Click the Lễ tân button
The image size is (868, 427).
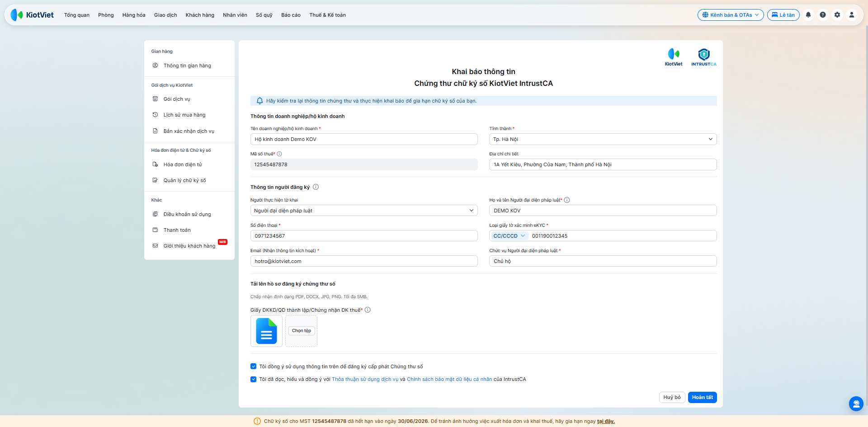(783, 15)
